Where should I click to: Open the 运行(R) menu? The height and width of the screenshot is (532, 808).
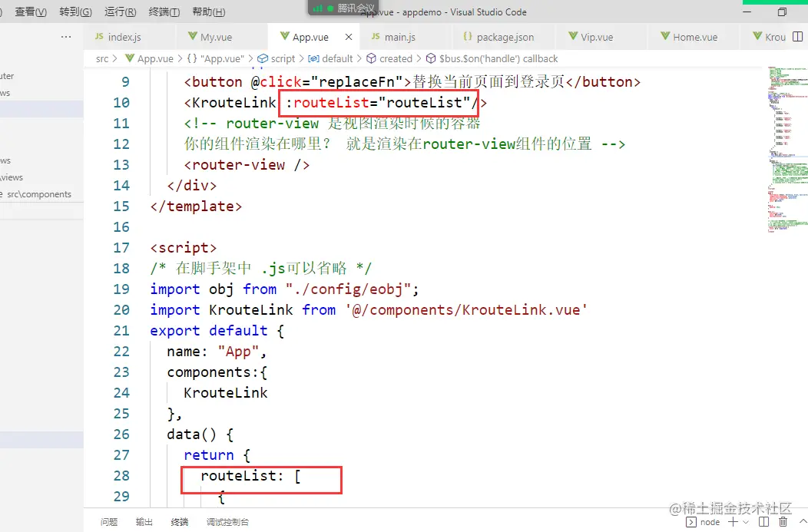[120, 12]
